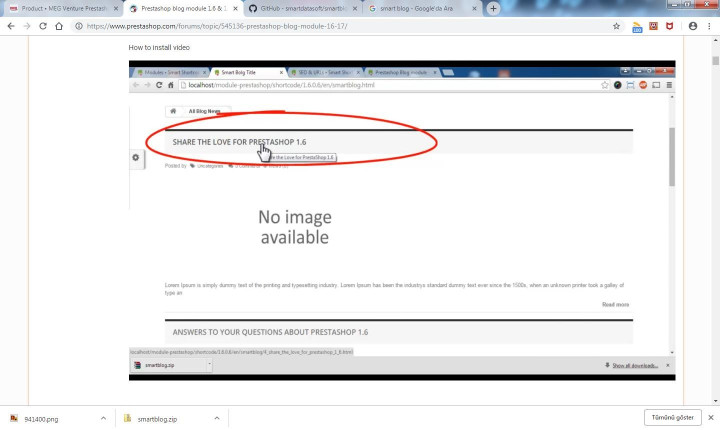Click the hamburger menu inside the video browser
This screenshot has width=720, height=430.
(669, 85)
